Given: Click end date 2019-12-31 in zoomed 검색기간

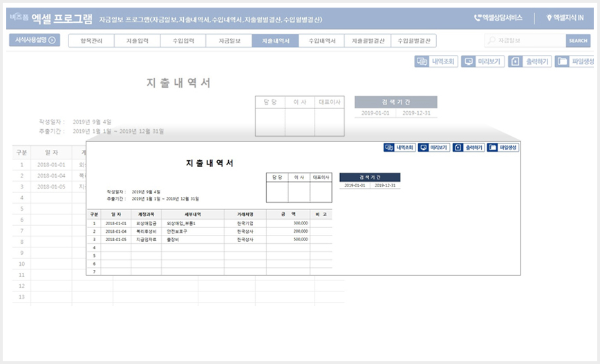Looking at the screenshot, I should [x=385, y=185].
